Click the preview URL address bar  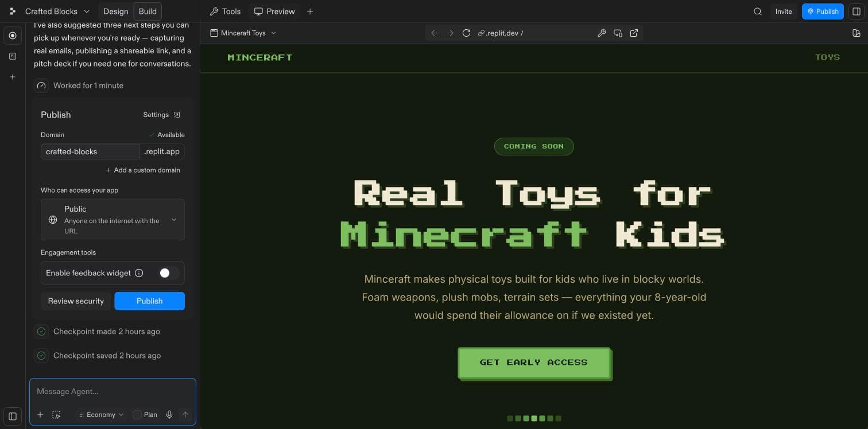point(534,33)
